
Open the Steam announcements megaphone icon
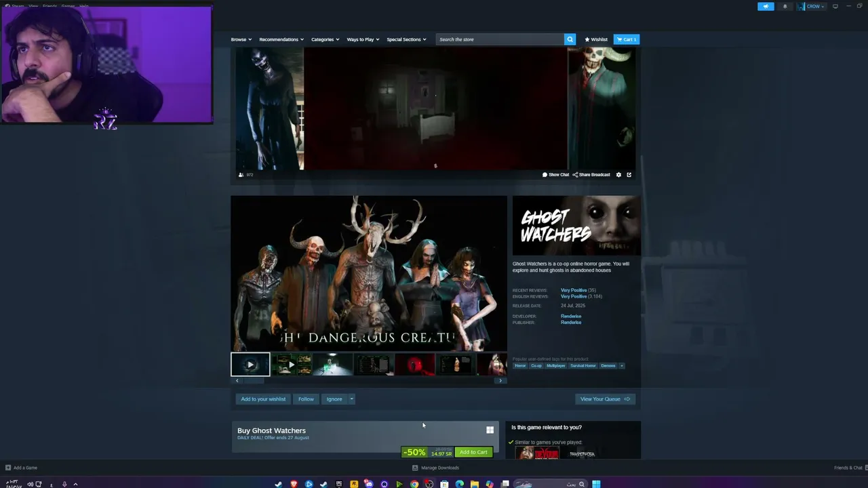(x=766, y=6)
